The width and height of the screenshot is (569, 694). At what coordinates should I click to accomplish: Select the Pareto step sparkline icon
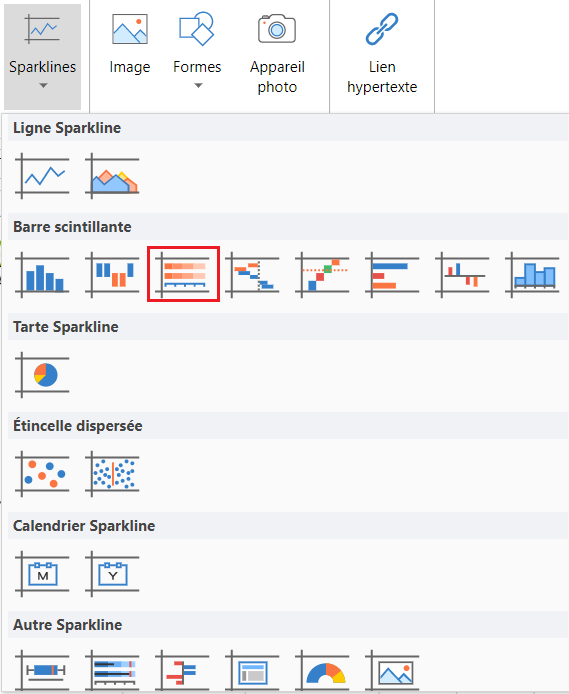click(x=323, y=274)
